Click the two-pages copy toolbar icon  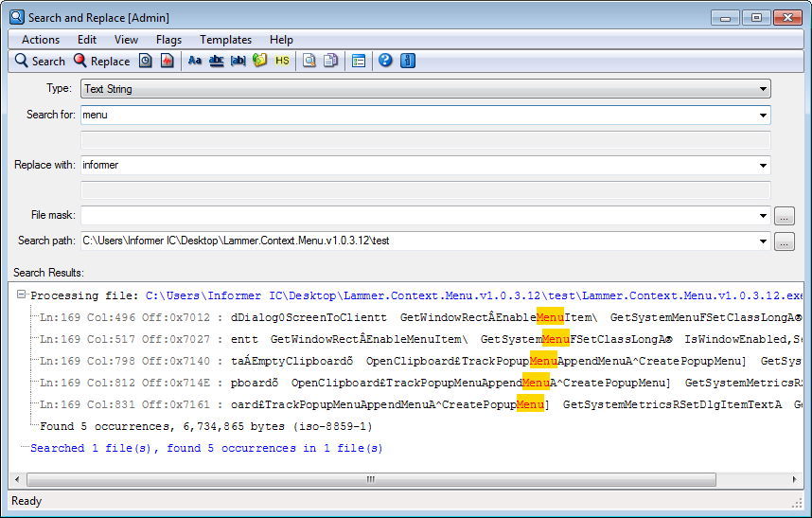pyautogui.click(x=330, y=62)
